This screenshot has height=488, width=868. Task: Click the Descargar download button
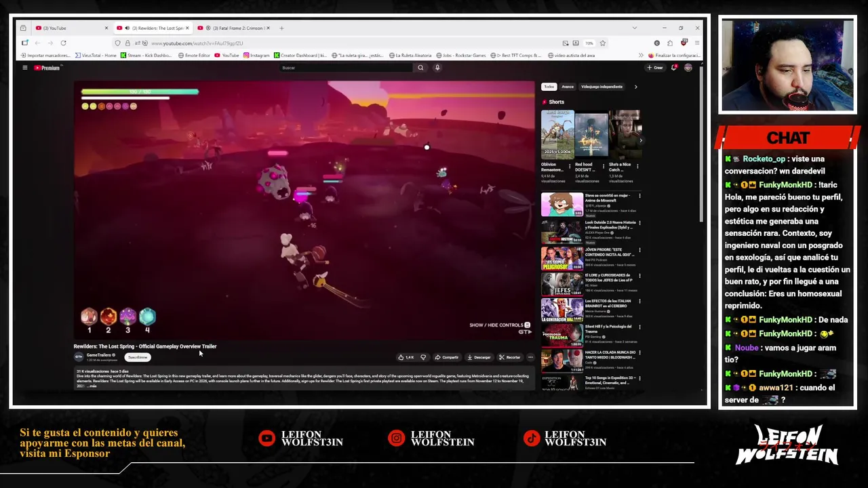point(479,357)
